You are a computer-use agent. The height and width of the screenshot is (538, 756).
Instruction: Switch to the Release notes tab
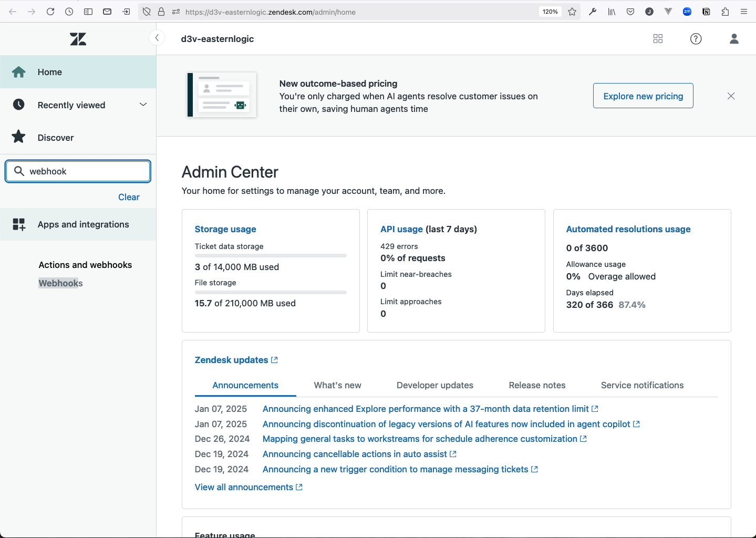click(x=537, y=385)
